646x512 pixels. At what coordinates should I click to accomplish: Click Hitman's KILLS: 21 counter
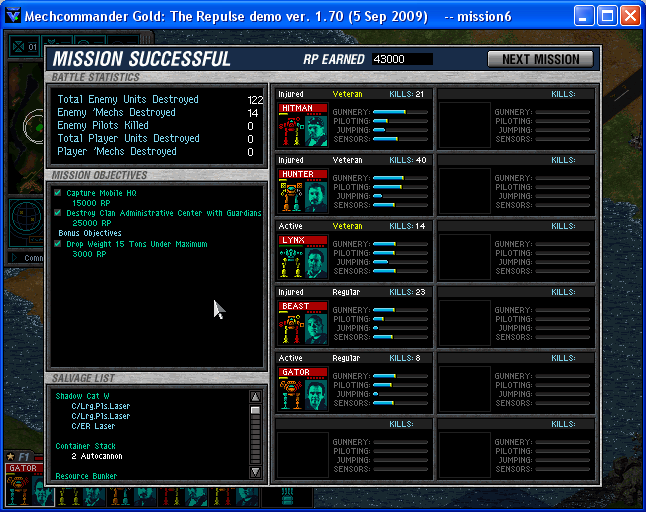(x=407, y=94)
